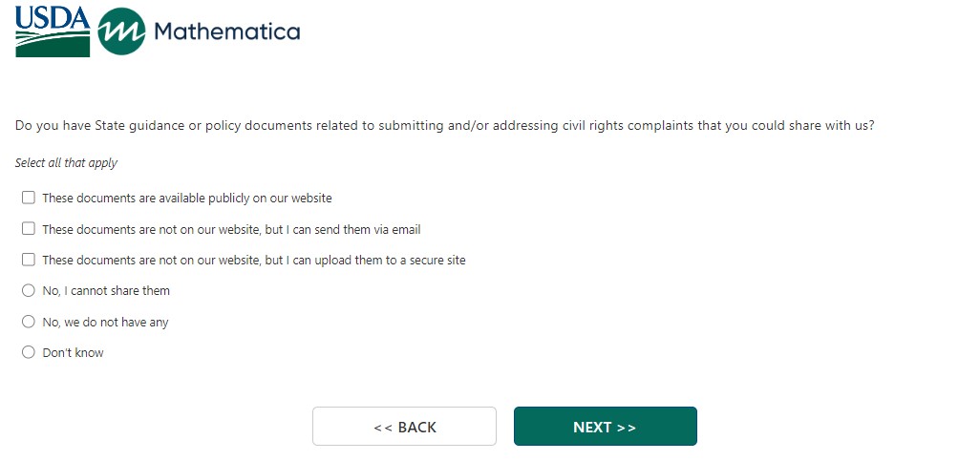Image resolution: width=980 pixels, height=461 pixels.
Task: Click the USDA logo
Action: [53, 31]
